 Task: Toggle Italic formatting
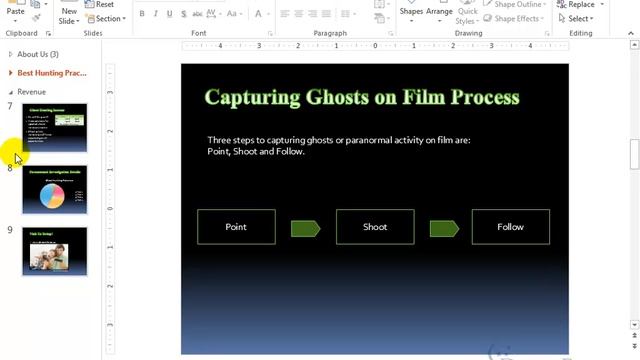coord(156,13)
